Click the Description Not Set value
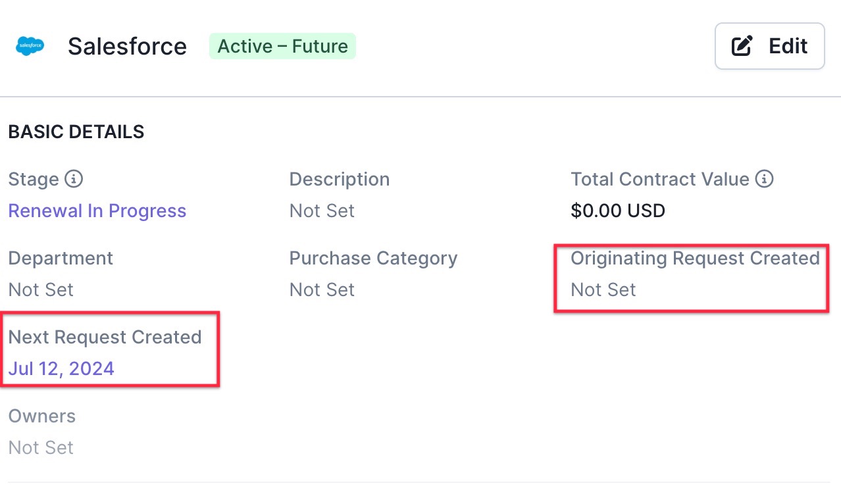 click(x=322, y=211)
